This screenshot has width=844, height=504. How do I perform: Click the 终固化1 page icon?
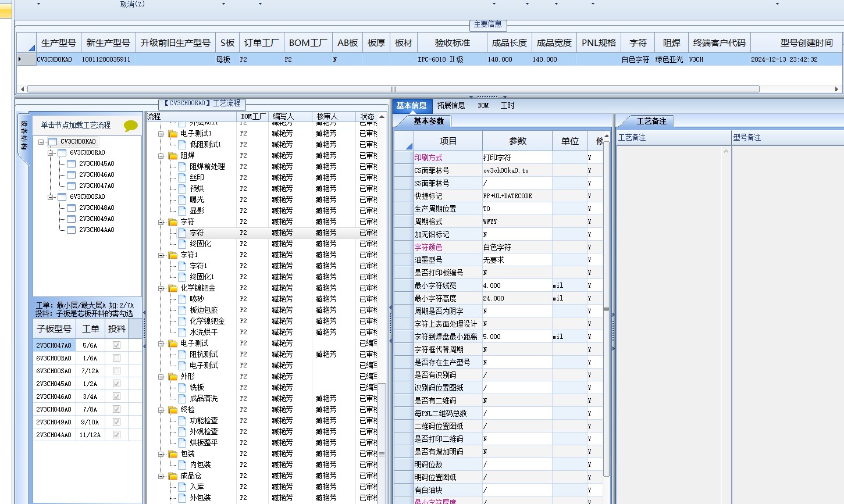pyautogui.click(x=182, y=277)
